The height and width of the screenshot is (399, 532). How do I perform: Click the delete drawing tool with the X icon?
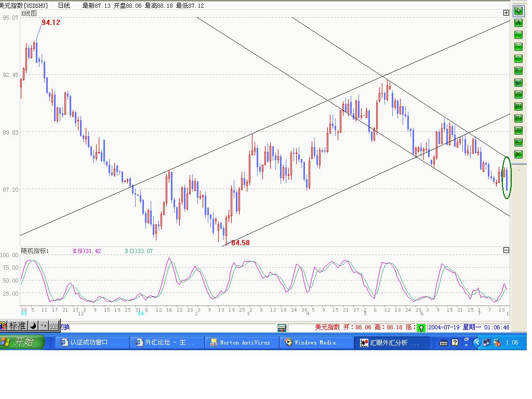click(x=518, y=154)
